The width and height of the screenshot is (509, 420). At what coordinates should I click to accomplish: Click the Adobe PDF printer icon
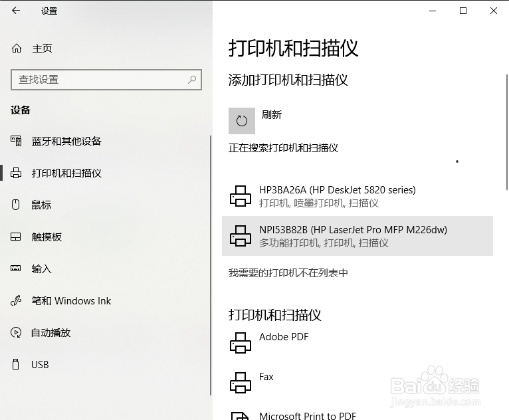pyautogui.click(x=241, y=343)
